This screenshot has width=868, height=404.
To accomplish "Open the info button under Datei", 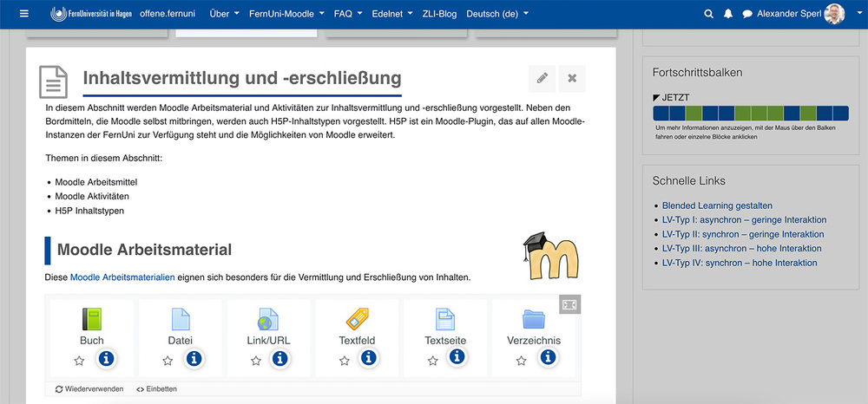I will (x=194, y=359).
